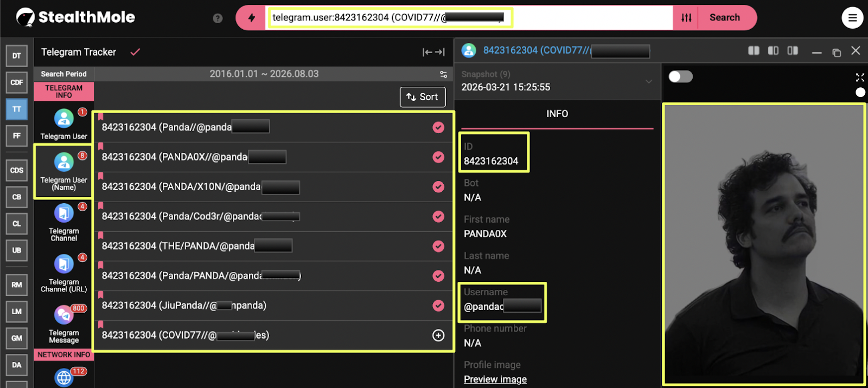
Task: Click the checkmark beside Telegram Tracker
Action: click(135, 52)
